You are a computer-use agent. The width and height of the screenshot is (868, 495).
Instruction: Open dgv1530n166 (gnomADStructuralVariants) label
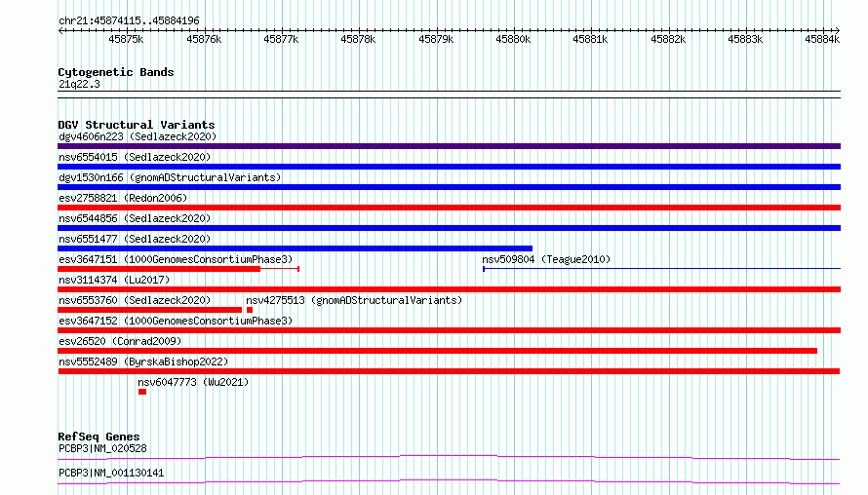coord(170,177)
